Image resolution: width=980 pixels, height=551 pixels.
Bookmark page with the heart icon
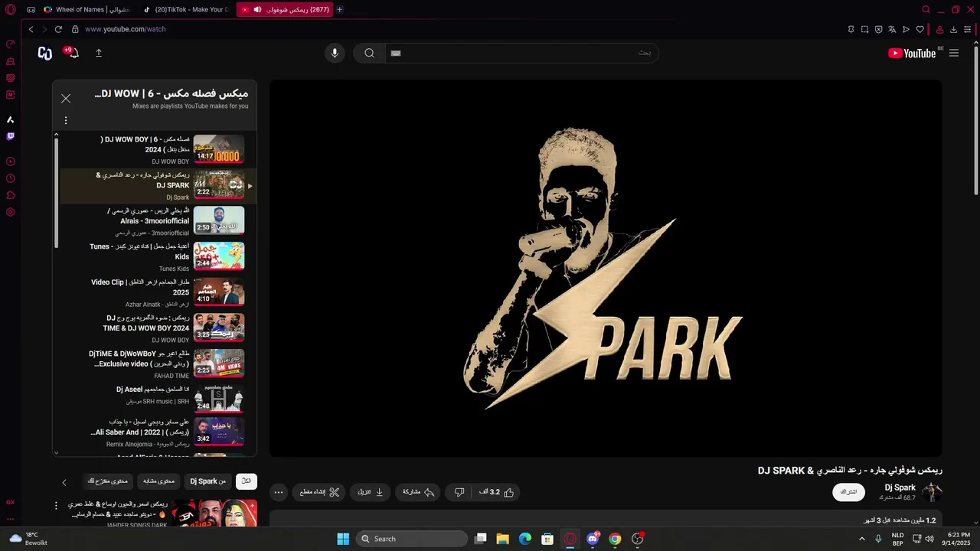(x=920, y=29)
